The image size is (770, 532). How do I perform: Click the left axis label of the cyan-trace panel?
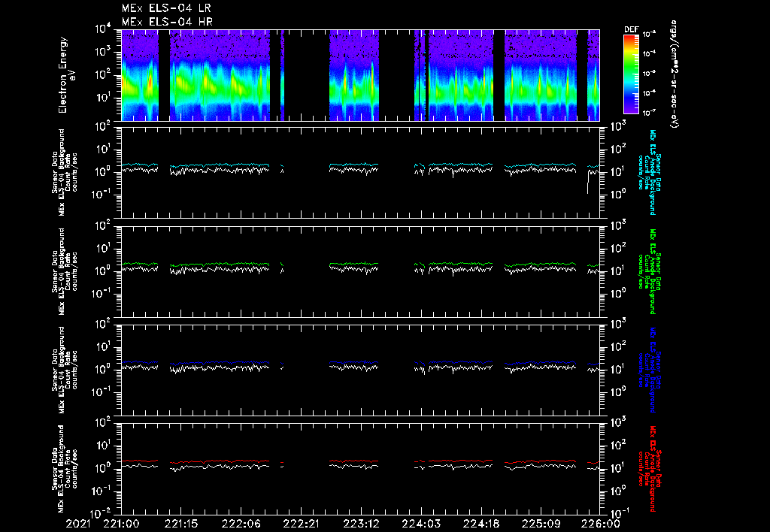click(x=65, y=172)
